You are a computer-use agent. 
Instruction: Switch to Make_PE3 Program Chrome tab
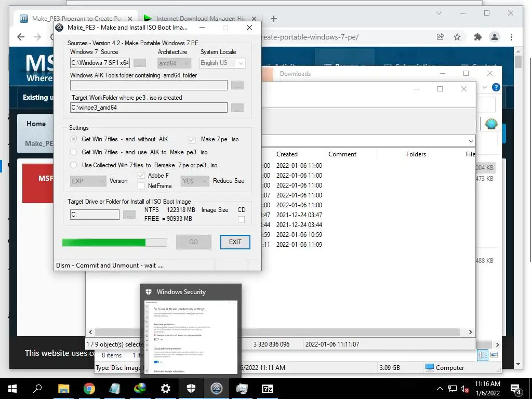click(x=75, y=18)
